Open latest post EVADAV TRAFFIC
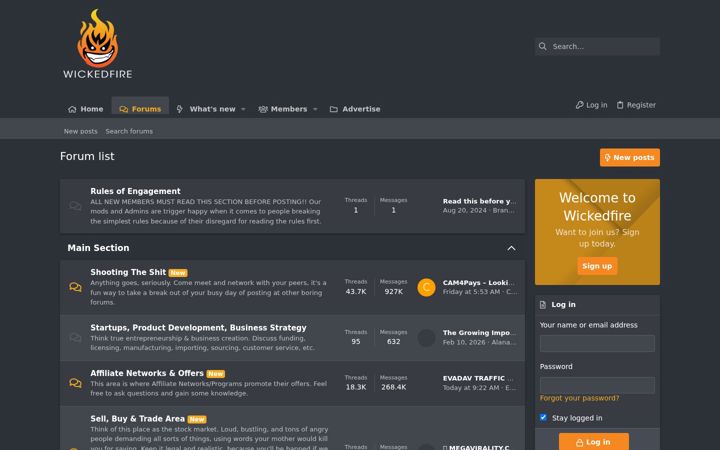 pyautogui.click(x=478, y=378)
